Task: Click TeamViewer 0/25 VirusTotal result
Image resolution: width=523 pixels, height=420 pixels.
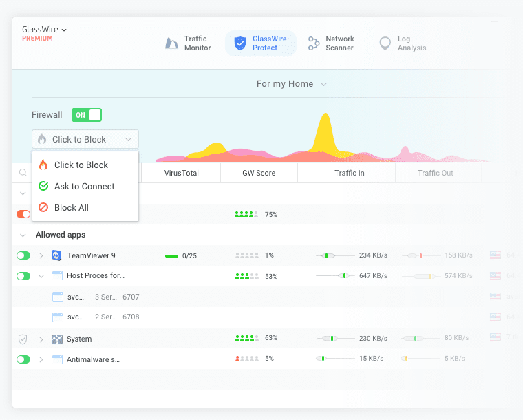Action: (181, 256)
